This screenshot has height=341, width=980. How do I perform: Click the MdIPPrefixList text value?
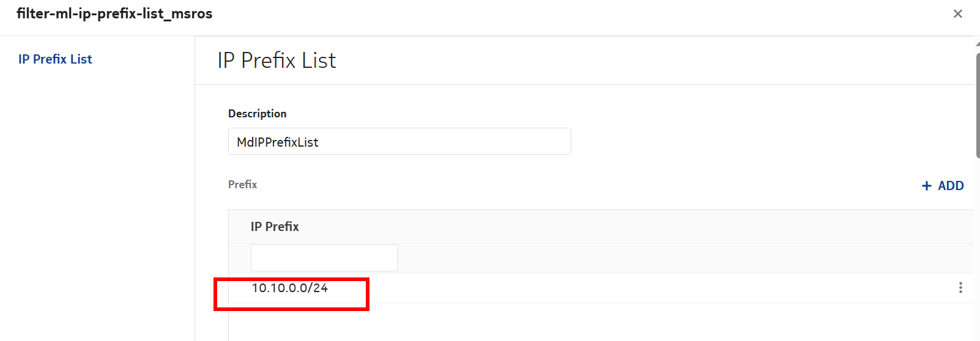pyautogui.click(x=278, y=142)
